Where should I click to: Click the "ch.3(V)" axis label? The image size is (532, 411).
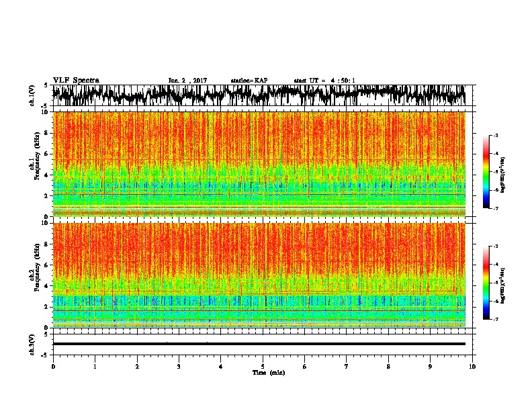32,345
